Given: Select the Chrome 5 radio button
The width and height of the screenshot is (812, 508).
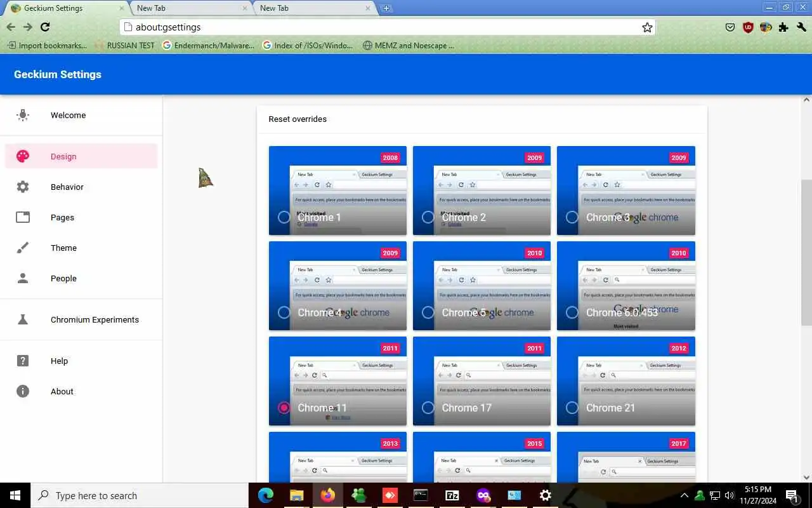Looking at the screenshot, I should 428,312.
